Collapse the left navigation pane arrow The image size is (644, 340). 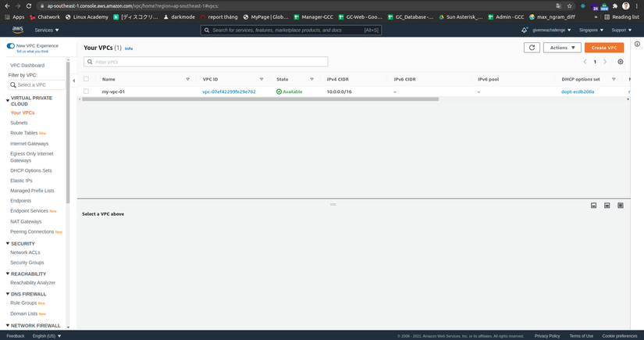74,81
